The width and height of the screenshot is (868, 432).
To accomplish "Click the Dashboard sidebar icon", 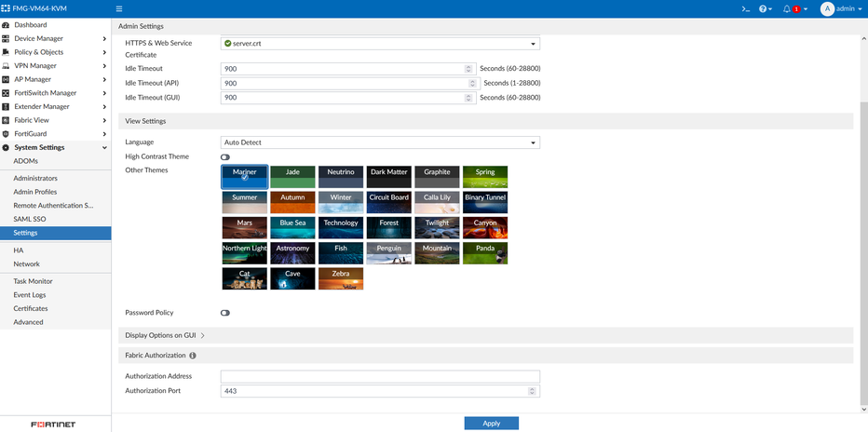I will (6, 25).
